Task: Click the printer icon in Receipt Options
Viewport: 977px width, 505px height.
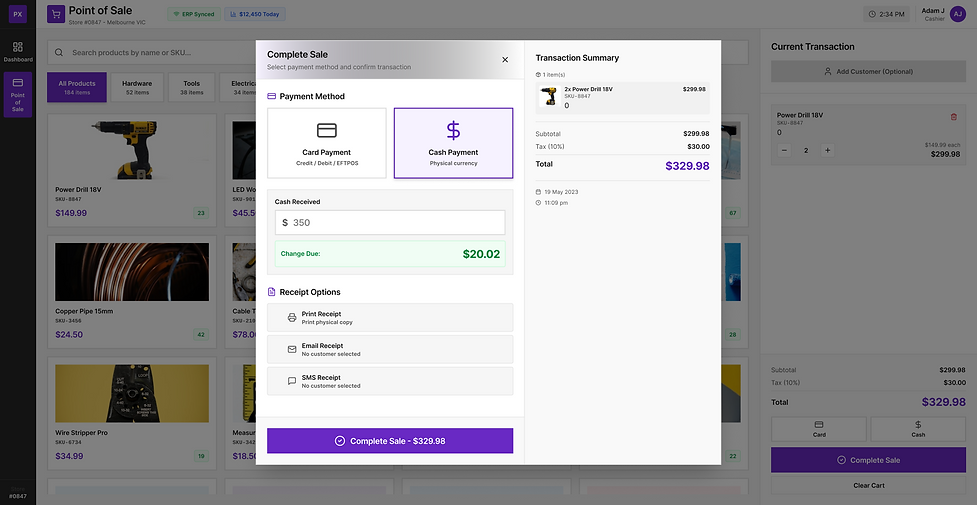Action: coord(292,317)
